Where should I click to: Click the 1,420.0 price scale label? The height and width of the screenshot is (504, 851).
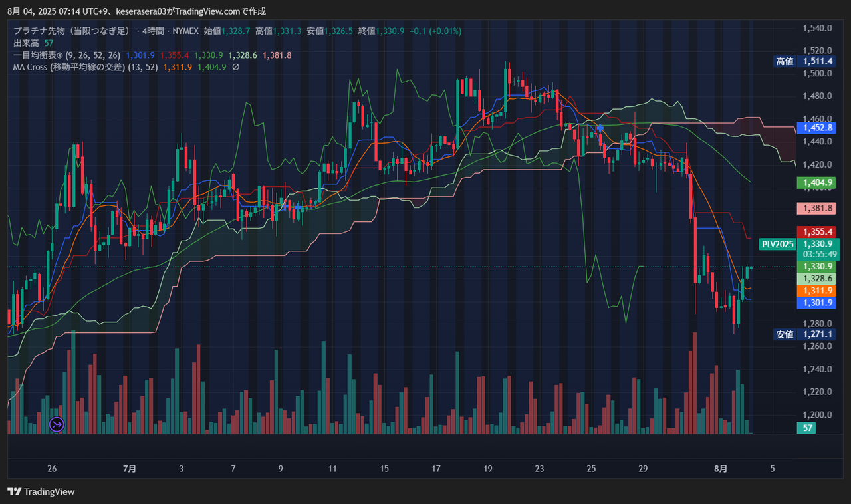click(817, 164)
